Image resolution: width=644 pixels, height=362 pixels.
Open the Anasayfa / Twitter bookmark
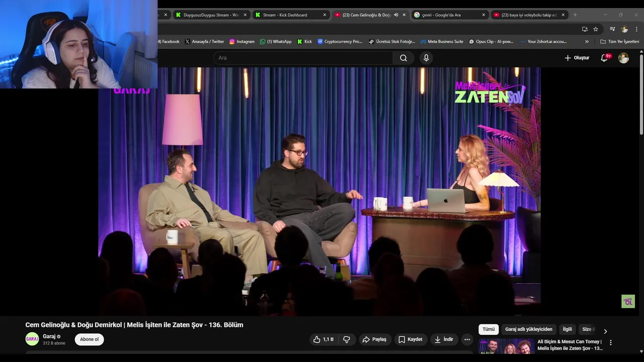(204, 42)
